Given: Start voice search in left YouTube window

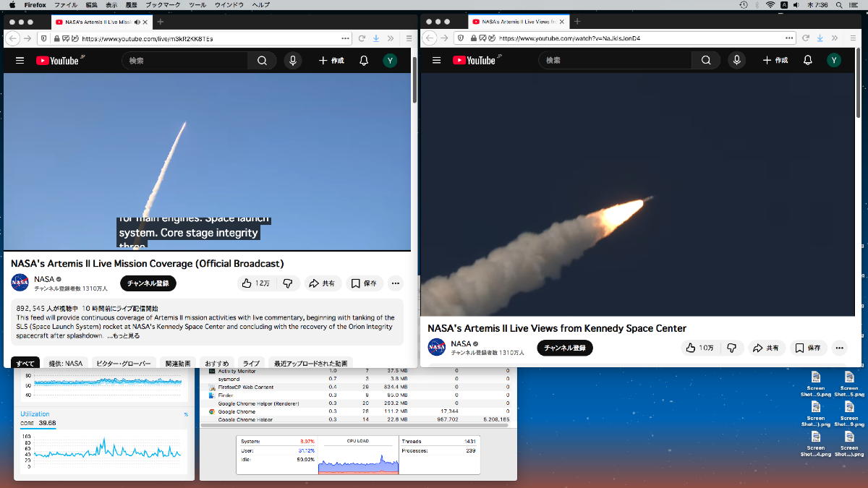Looking at the screenshot, I should (x=293, y=61).
